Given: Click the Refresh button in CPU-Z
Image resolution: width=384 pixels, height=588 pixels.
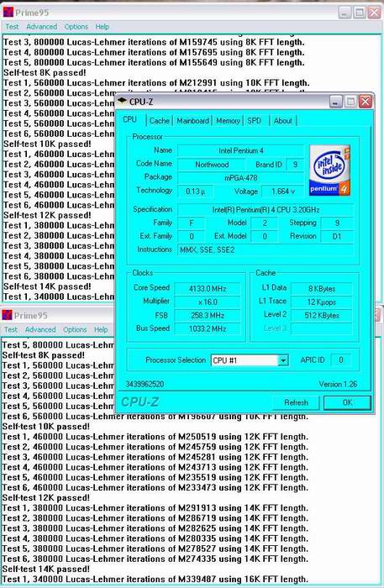Looking at the screenshot, I should (296, 402).
